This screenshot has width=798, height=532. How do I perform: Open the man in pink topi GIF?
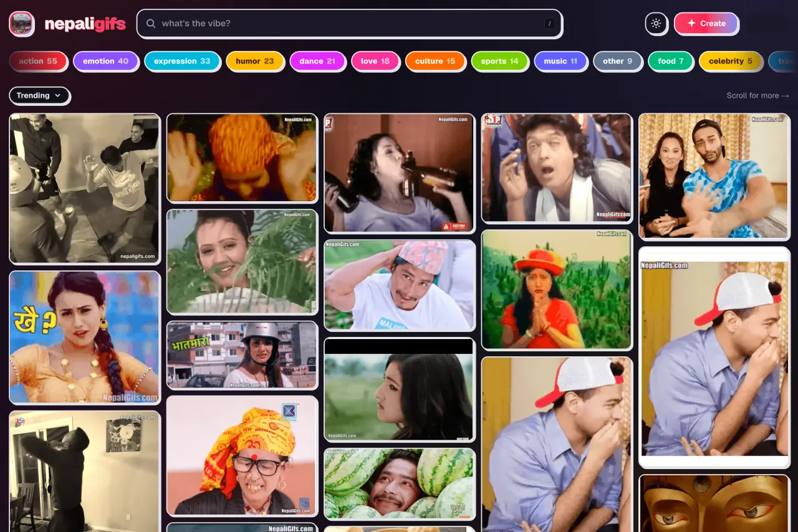[x=400, y=285]
